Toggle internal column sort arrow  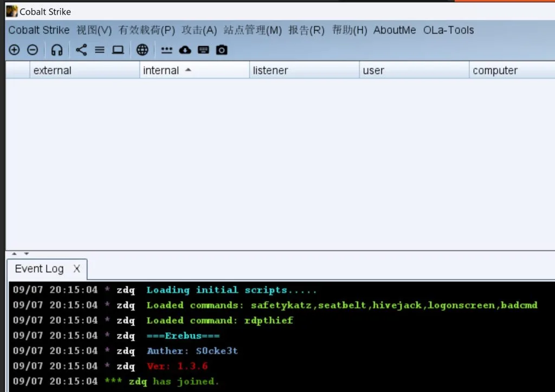188,70
